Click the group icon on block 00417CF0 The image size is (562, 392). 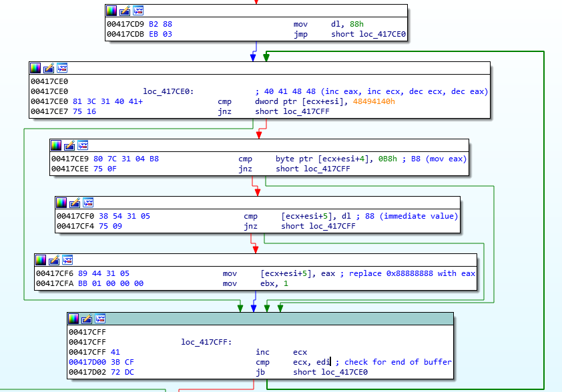point(89,203)
